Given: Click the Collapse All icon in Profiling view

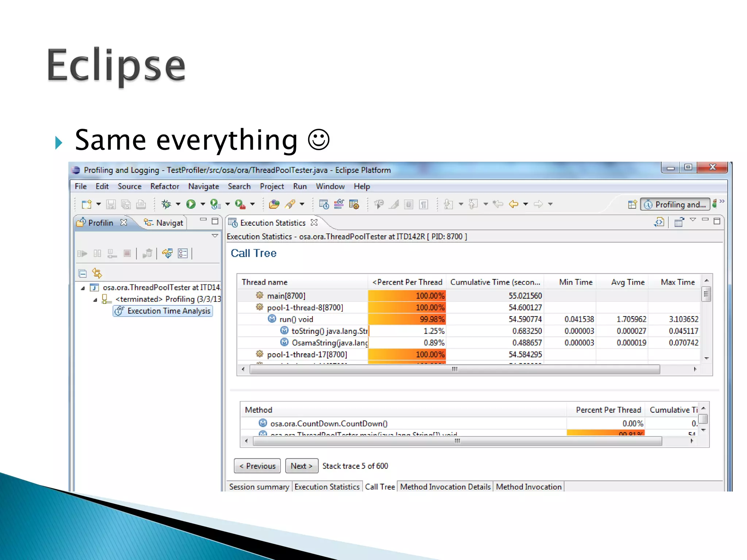Looking at the screenshot, I should [x=82, y=273].
